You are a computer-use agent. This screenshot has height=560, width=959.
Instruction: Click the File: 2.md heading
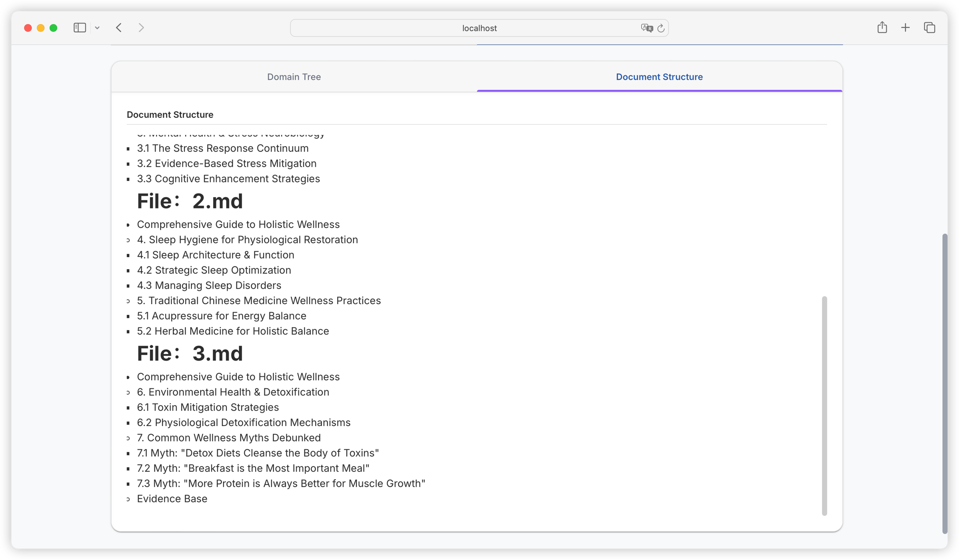coord(190,201)
